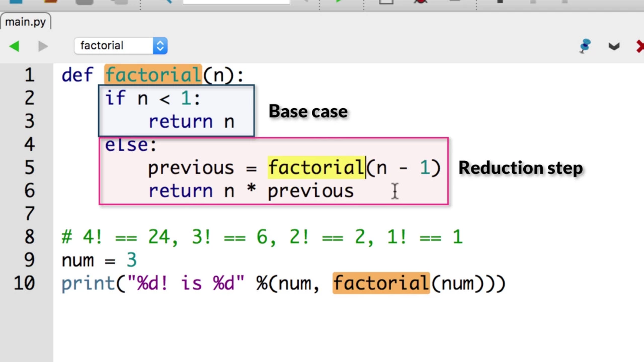Click the '(n):' parameter on line 1
The image size is (644, 362).
[x=223, y=75]
